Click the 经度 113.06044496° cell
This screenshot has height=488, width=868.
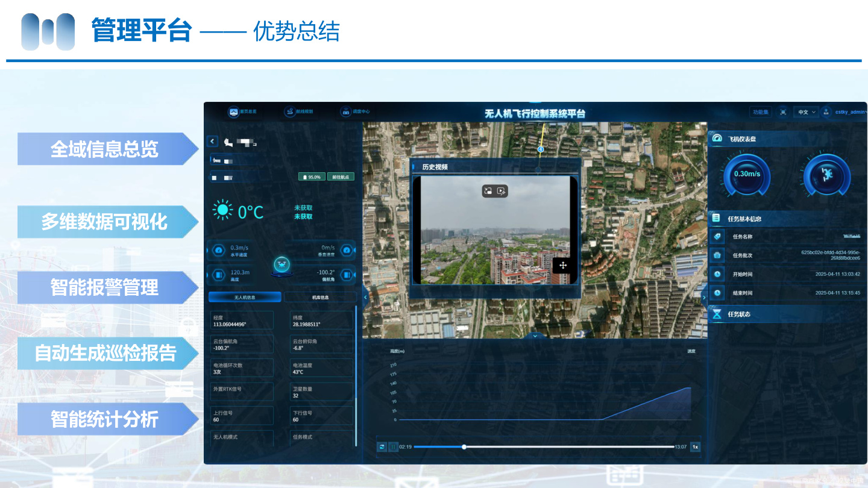coord(242,321)
